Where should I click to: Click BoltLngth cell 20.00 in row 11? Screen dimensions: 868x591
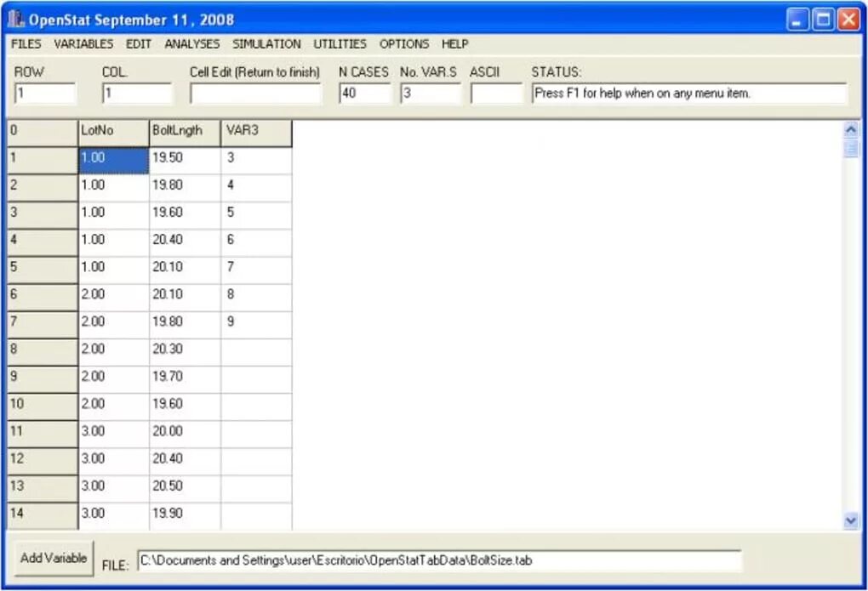185,434
